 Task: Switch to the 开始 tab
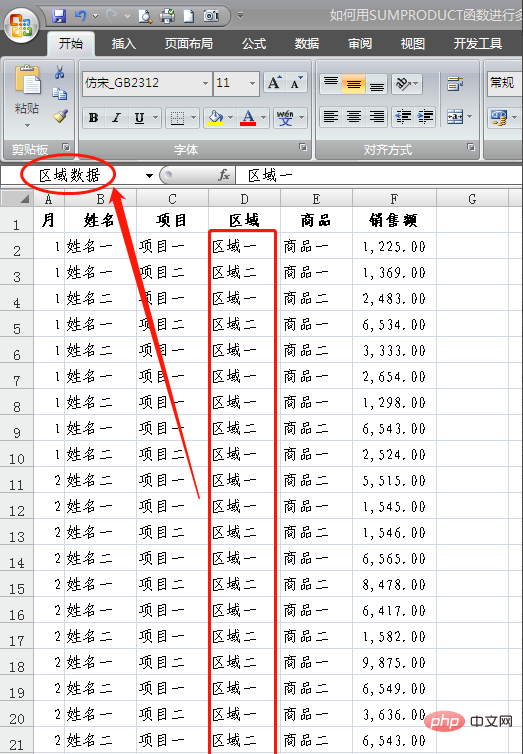point(71,44)
